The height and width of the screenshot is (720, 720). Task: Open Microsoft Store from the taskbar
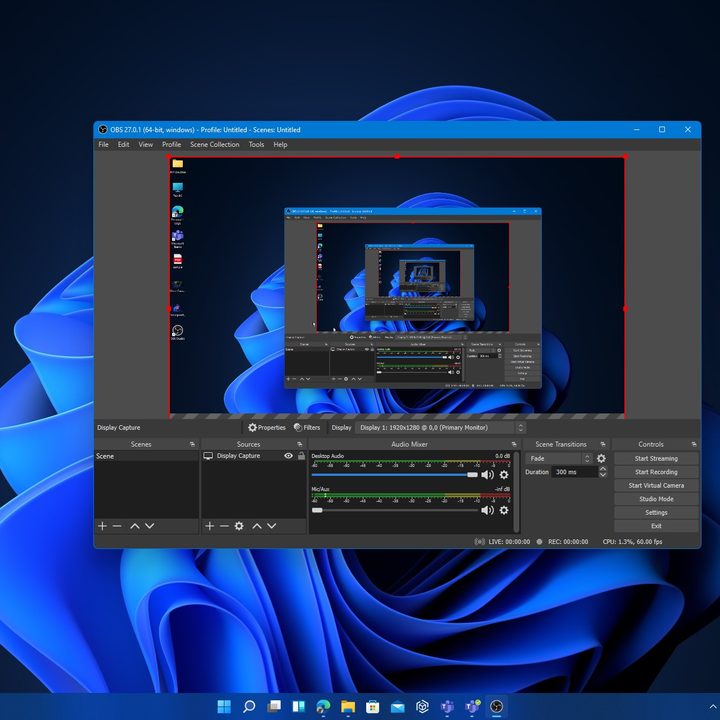tap(372, 706)
